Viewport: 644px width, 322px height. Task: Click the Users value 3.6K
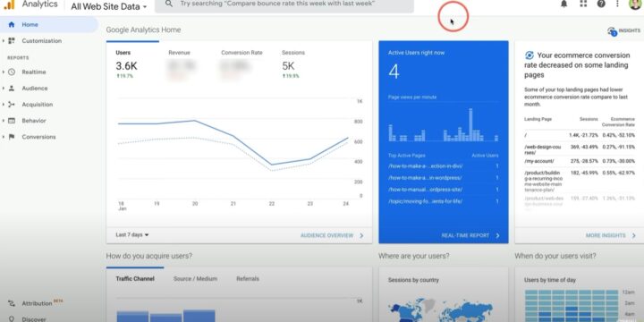126,66
